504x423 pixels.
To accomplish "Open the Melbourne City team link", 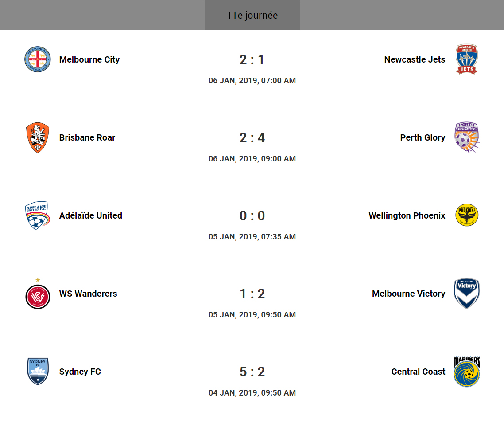I will (x=89, y=59).
